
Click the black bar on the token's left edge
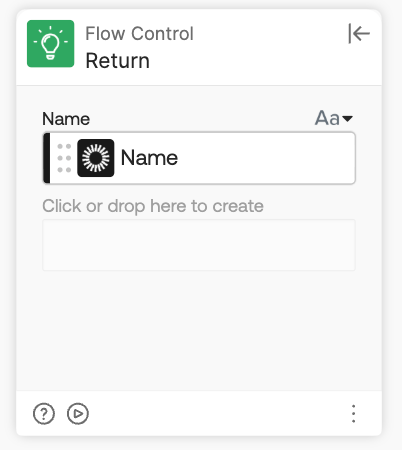pos(47,158)
